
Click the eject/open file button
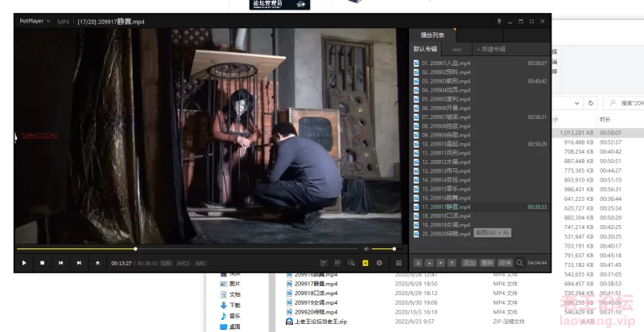97,263
